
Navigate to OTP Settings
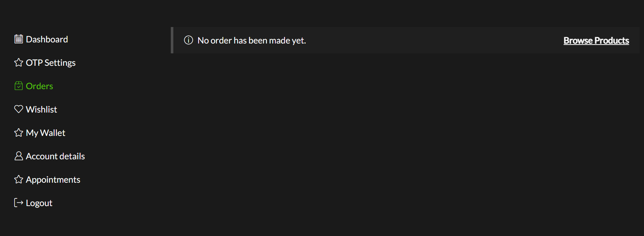click(x=50, y=62)
